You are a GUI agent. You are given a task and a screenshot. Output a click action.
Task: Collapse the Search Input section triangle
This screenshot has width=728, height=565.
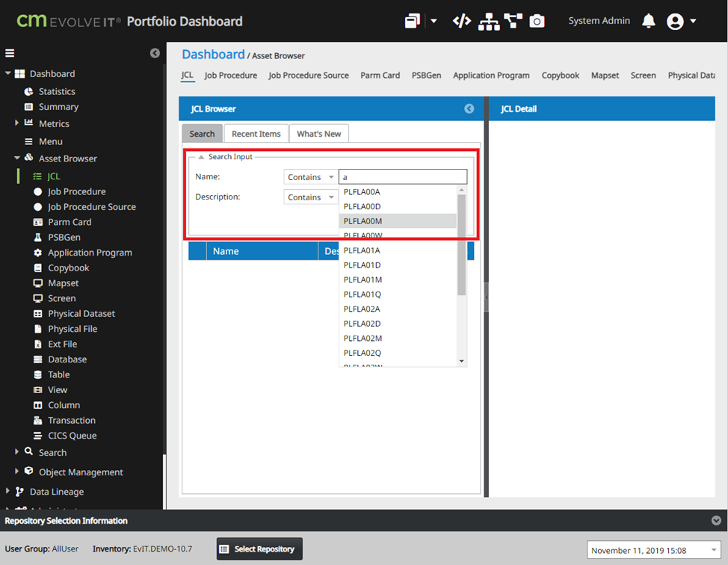[x=201, y=157]
